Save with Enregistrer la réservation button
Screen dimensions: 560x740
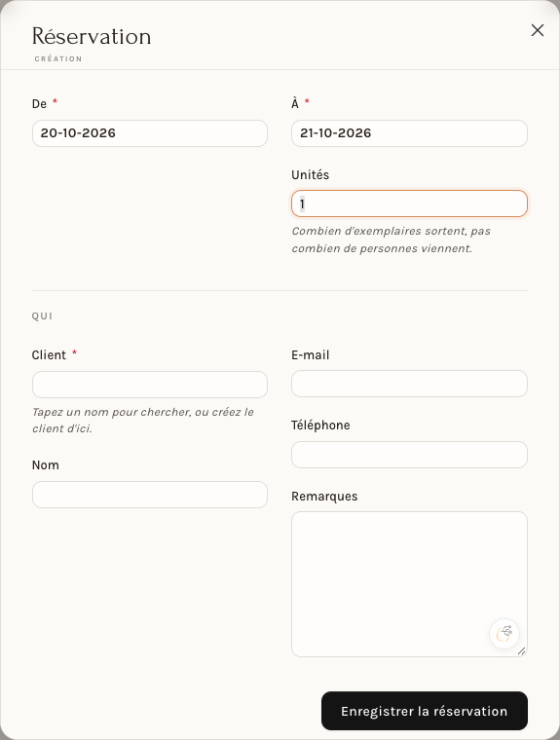[x=425, y=711]
